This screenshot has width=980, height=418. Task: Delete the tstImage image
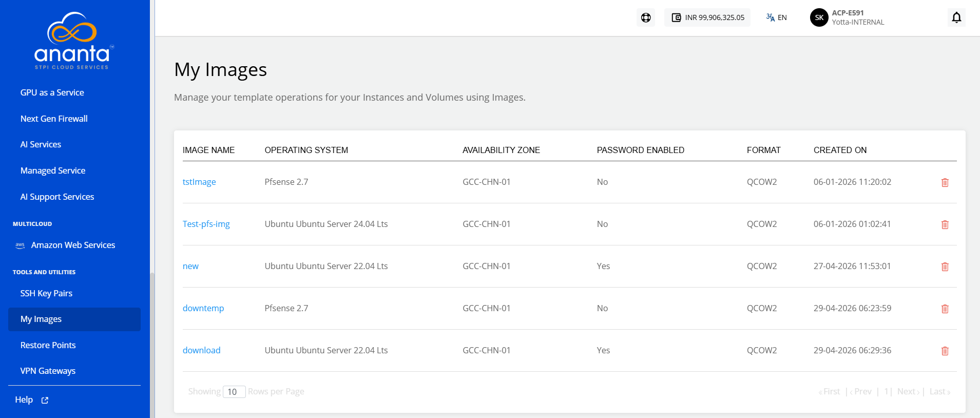945,182
